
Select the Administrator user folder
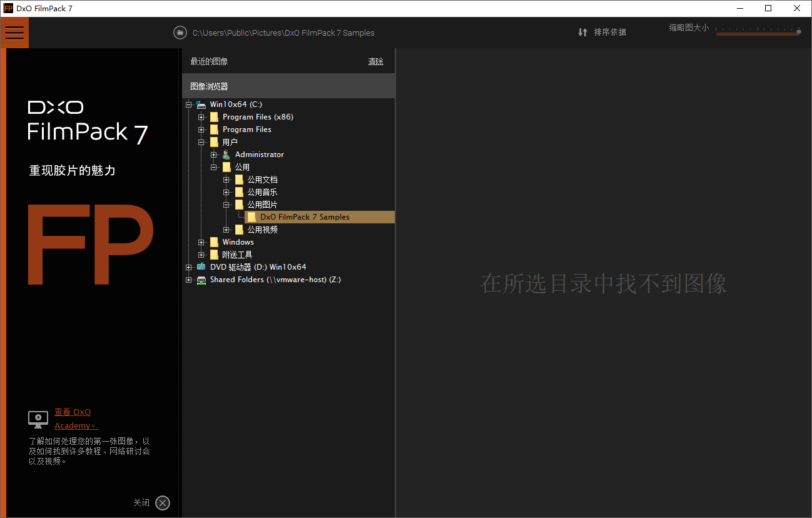coord(259,155)
